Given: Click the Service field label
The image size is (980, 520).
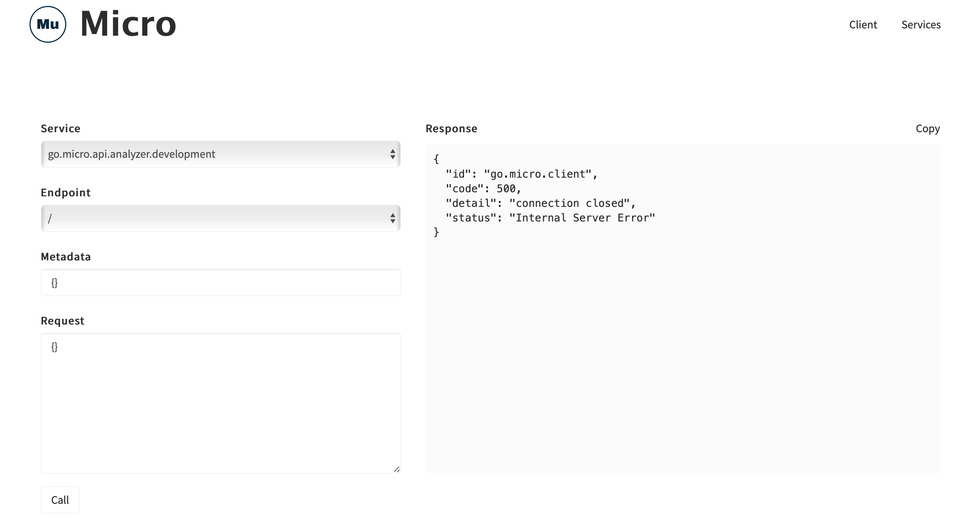Looking at the screenshot, I should 60,129.
